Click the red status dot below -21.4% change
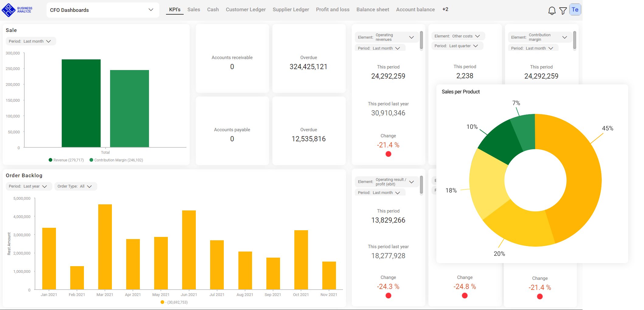The width and height of the screenshot is (644, 310). [x=388, y=154]
